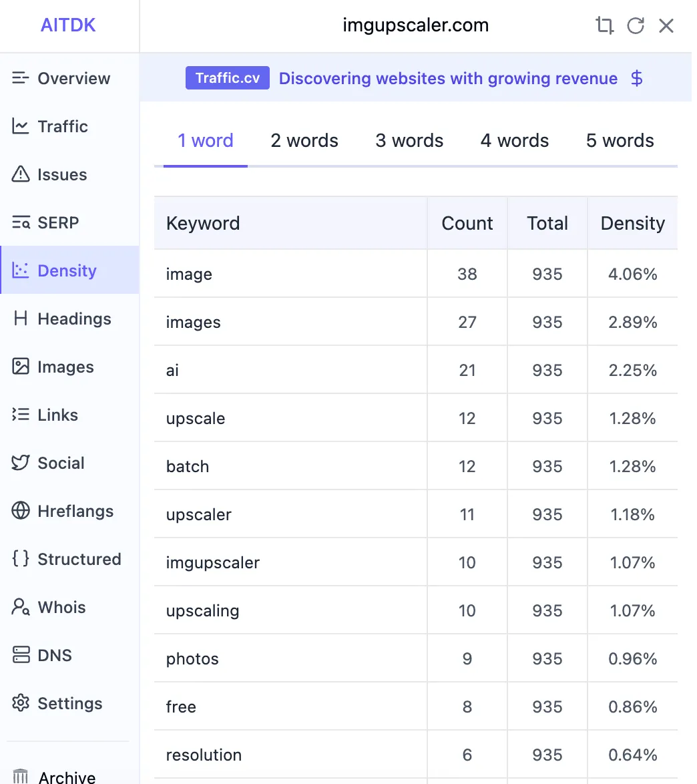
Task: Click the Whois person-search icon
Action: [21, 606]
